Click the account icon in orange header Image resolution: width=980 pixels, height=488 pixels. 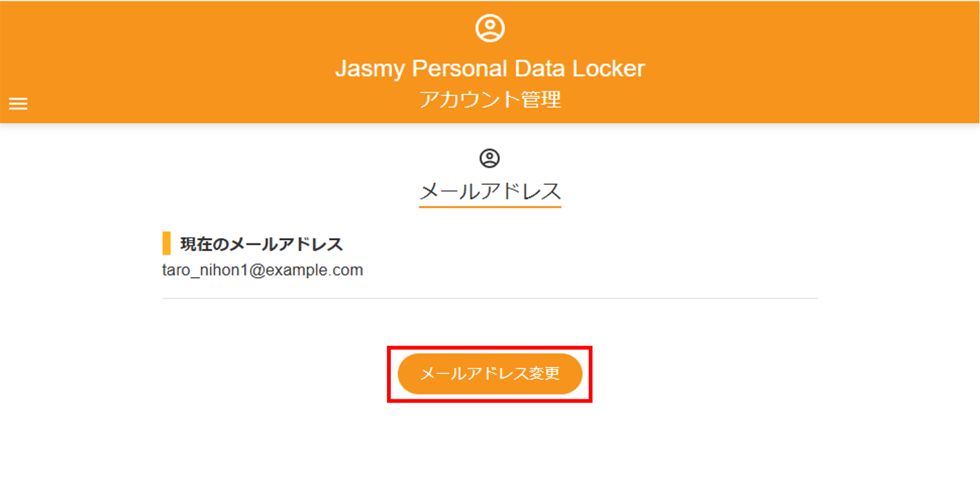tap(490, 28)
